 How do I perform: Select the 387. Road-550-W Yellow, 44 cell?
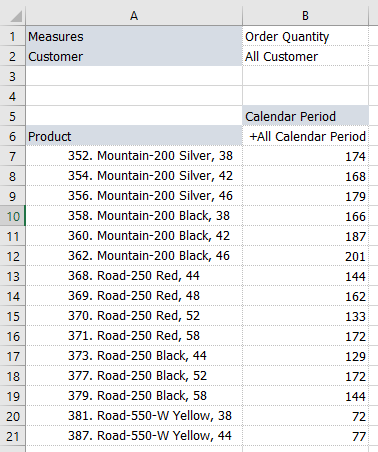(134, 436)
